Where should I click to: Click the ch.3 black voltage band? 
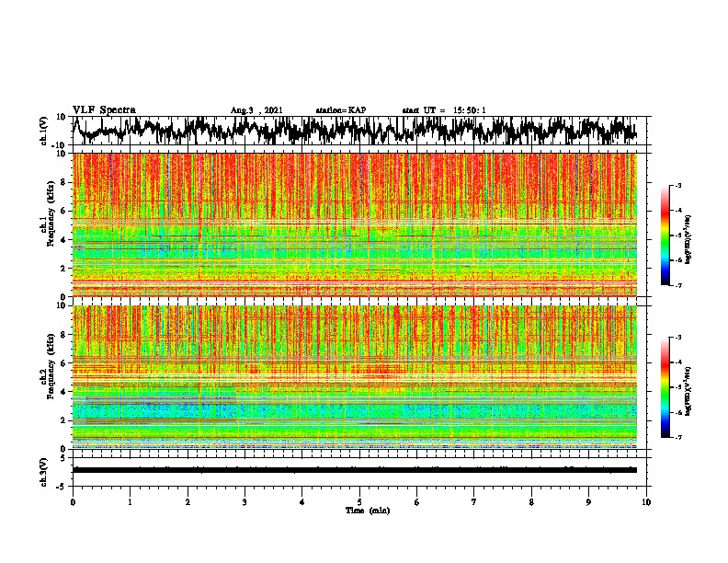[x=355, y=470]
